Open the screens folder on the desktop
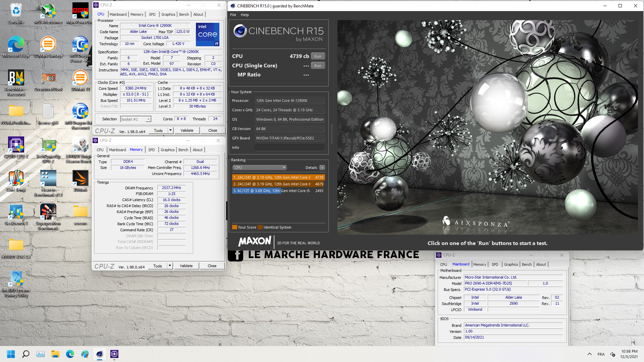Screen dimensions: 644x362 [x=80, y=215]
